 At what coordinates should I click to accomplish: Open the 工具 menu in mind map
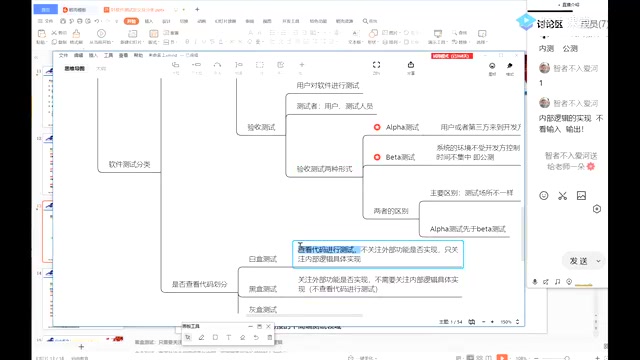108,55
